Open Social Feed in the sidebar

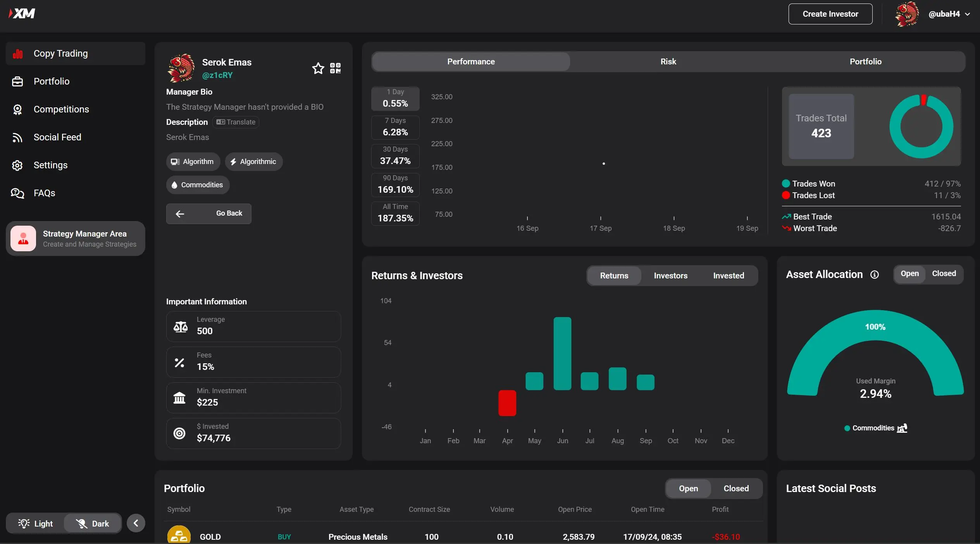pyautogui.click(x=76, y=137)
